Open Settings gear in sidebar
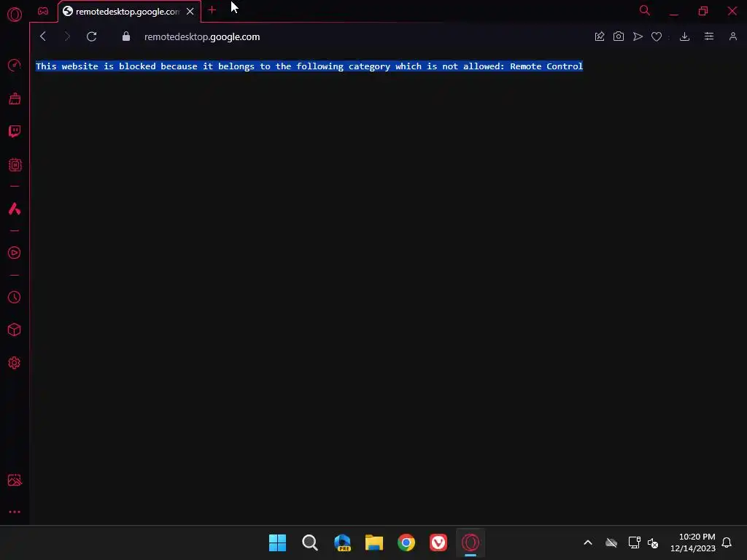Viewport: 747px width, 560px height. [x=15, y=363]
